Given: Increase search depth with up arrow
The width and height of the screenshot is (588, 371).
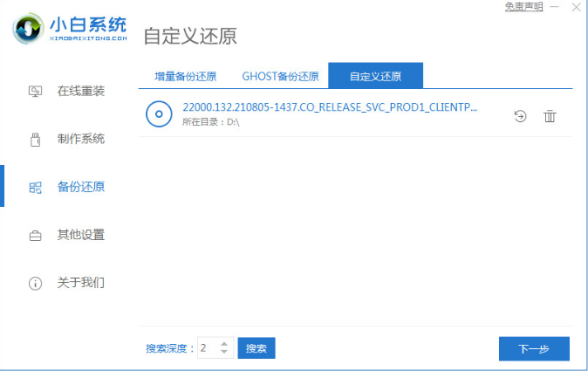Looking at the screenshot, I should point(224,343).
